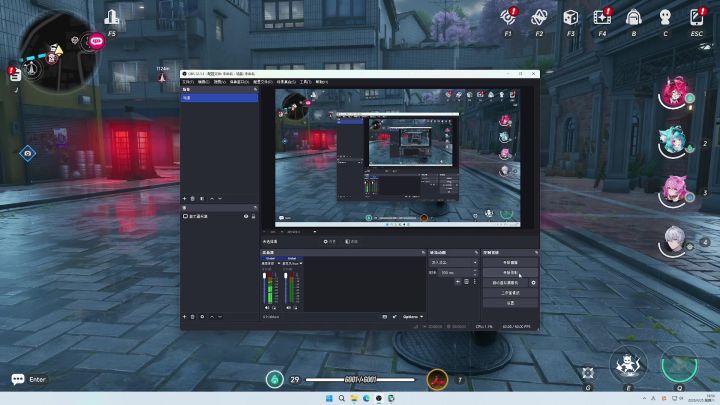Open source properties gear in Sources toolbar
Viewport: 720px width, 405px height.
tap(202, 316)
